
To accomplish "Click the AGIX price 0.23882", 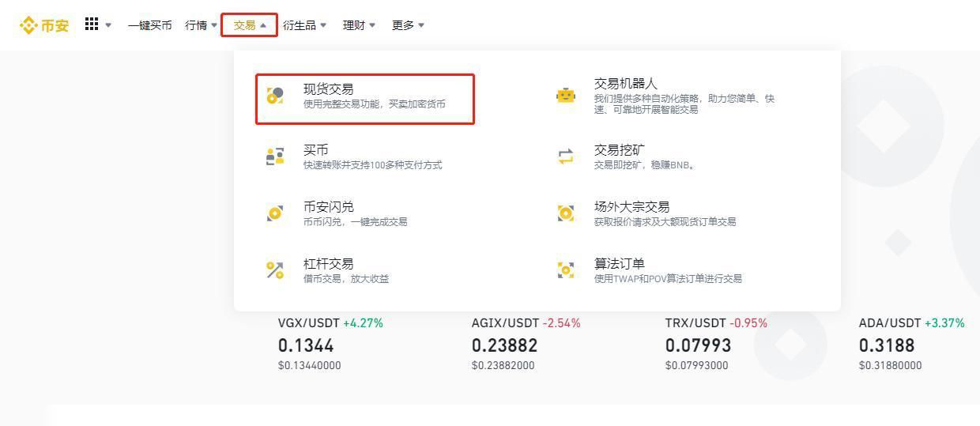I will [x=505, y=345].
